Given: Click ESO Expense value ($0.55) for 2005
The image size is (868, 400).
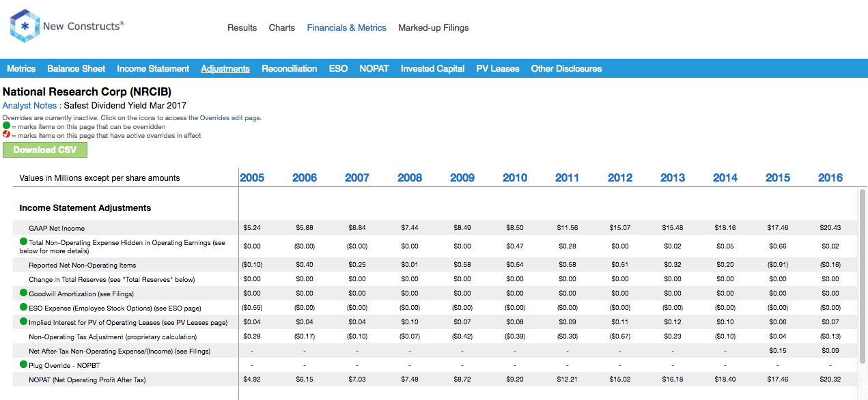Looking at the screenshot, I should 253,308.
